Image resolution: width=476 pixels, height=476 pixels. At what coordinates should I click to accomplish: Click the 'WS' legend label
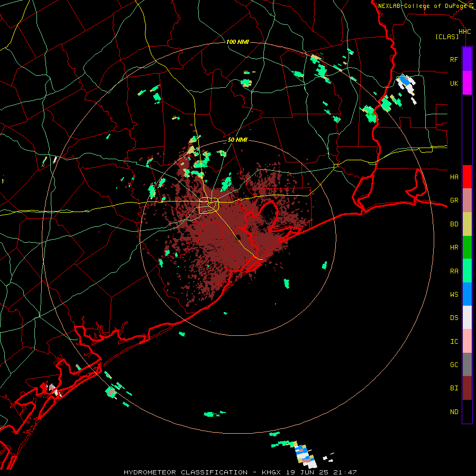click(x=454, y=294)
